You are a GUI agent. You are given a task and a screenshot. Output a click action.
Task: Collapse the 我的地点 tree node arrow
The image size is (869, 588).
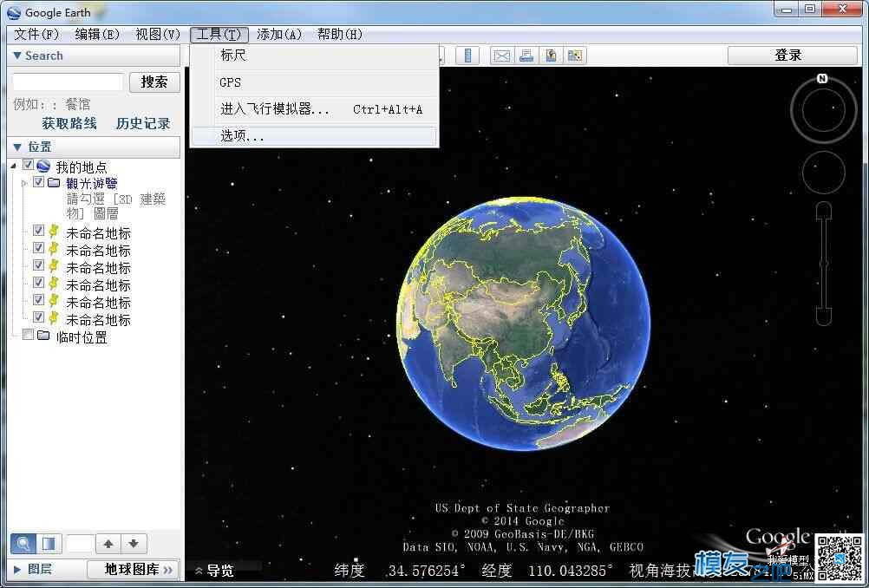click(14, 166)
